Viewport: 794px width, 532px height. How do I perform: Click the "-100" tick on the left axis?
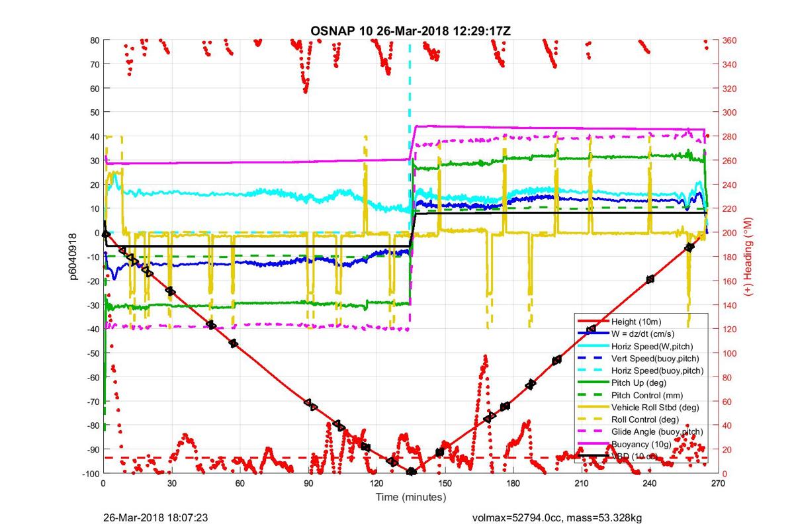[x=90, y=473]
